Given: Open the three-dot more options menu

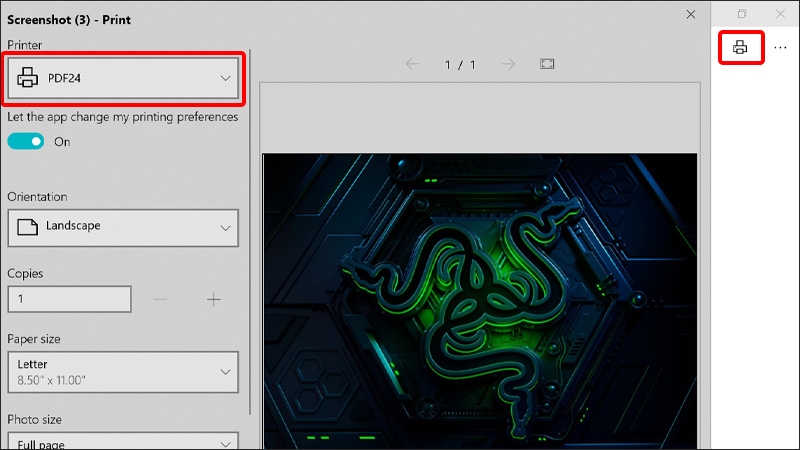Looking at the screenshot, I should click(x=780, y=47).
